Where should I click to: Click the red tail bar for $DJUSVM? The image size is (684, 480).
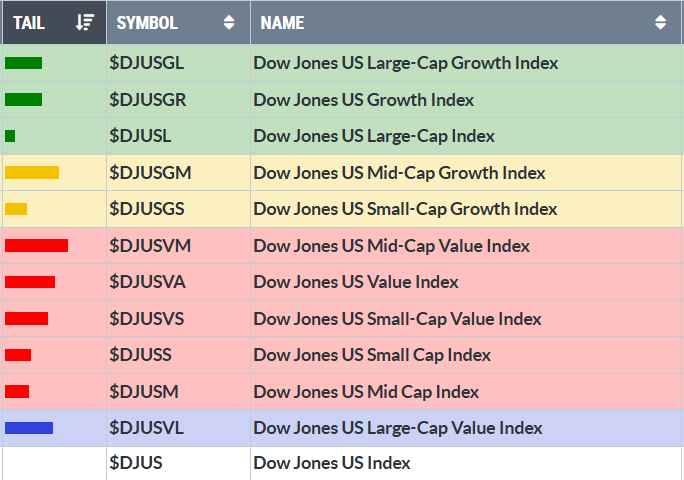click(x=36, y=245)
